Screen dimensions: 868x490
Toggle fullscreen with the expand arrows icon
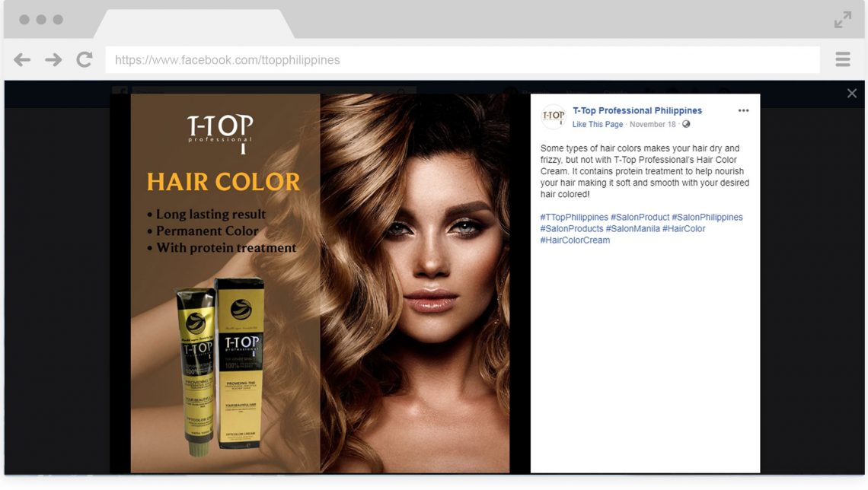pyautogui.click(x=843, y=20)
